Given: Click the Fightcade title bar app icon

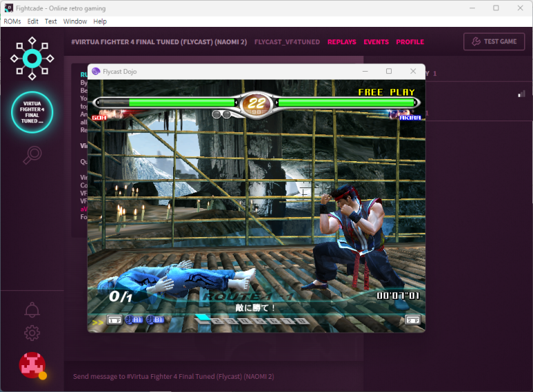Looking at the screenshot, I should point(8,8).
